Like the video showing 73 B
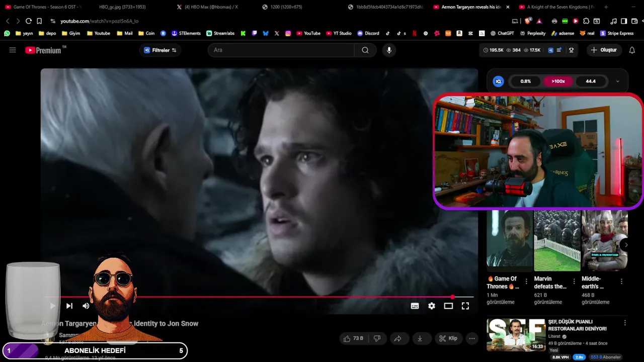 click(x=353, y=338)
